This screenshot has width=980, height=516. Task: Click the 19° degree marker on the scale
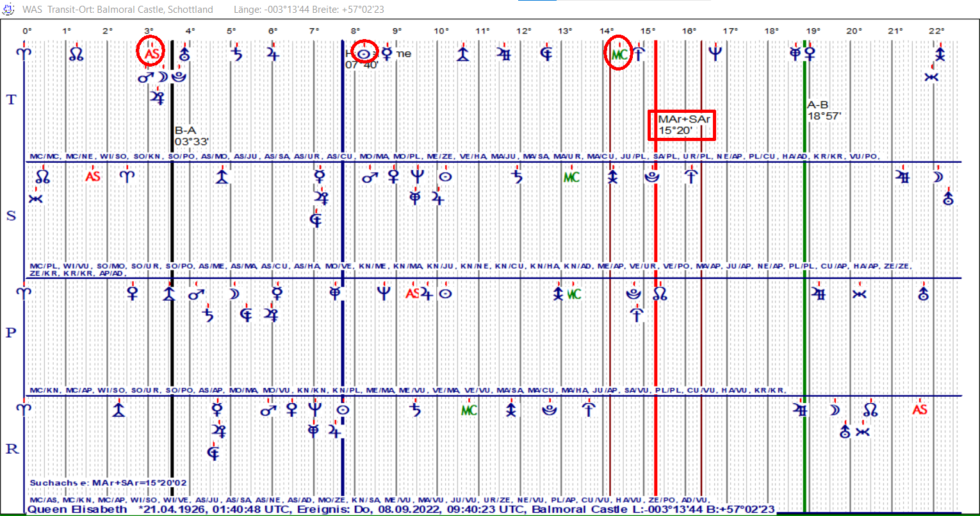[x=812, y=31]
